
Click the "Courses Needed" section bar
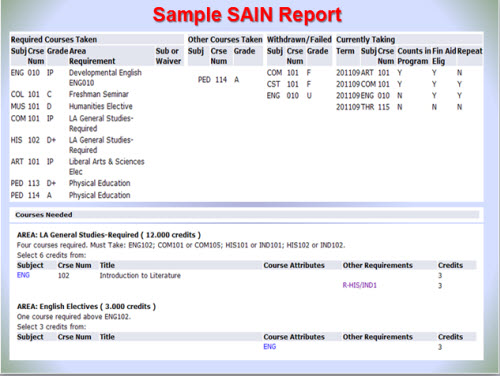coord(247,215)
